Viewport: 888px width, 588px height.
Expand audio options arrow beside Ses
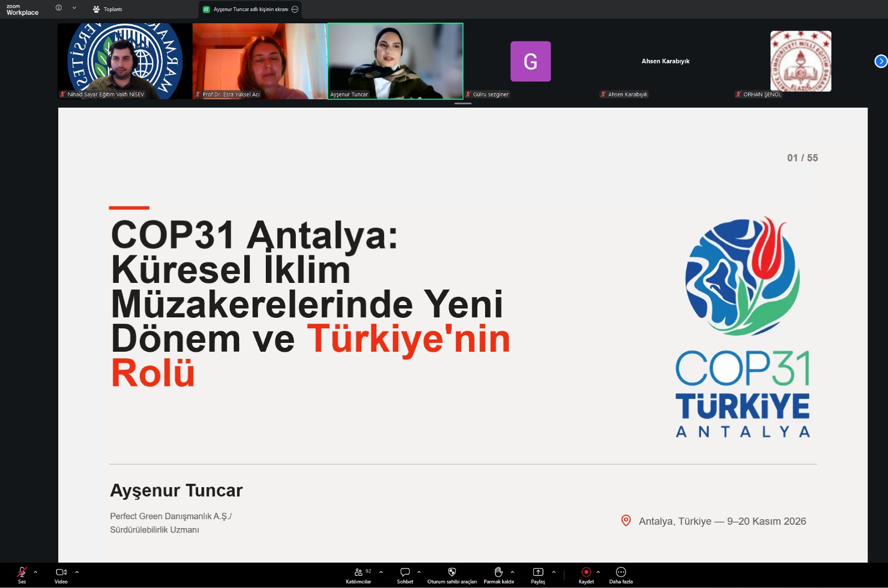tap(36, 572)
